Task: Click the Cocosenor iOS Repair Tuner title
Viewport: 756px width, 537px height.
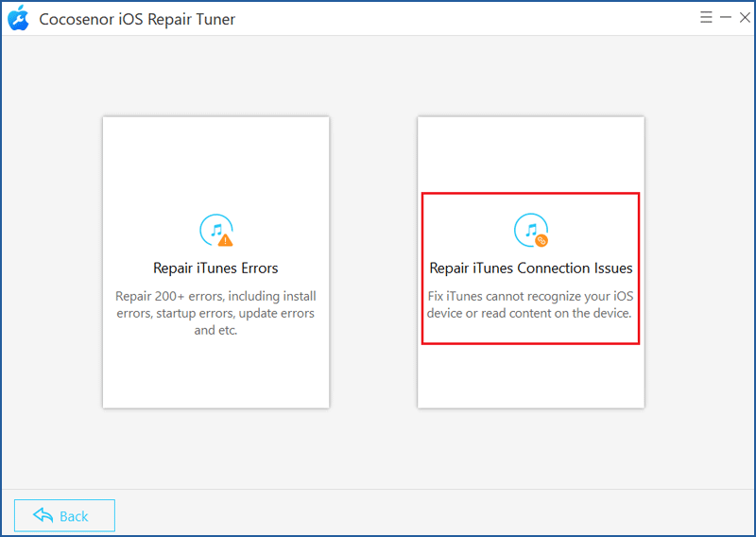Action: click(137, 19)
